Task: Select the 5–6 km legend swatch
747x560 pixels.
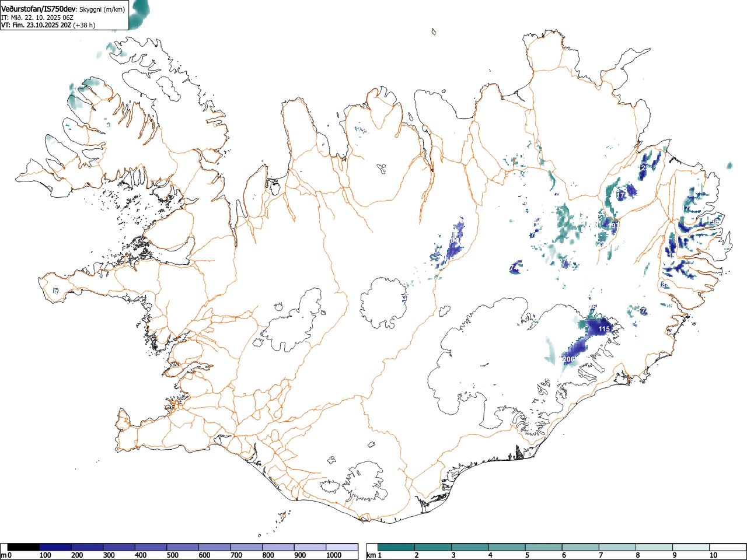Action: coord(543,547)
